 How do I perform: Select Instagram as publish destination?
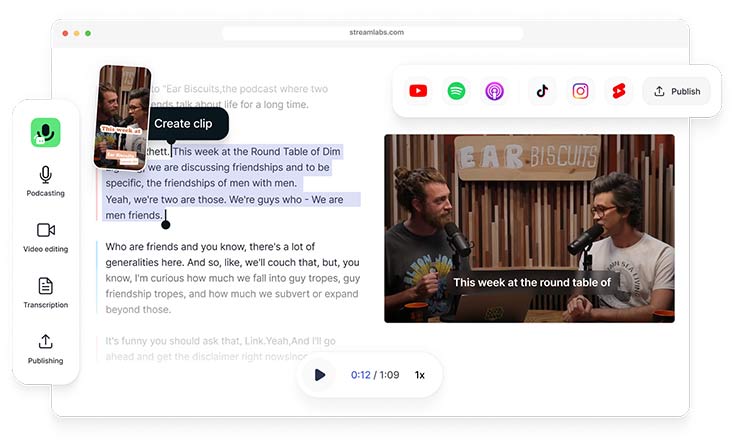pos(580,91)
